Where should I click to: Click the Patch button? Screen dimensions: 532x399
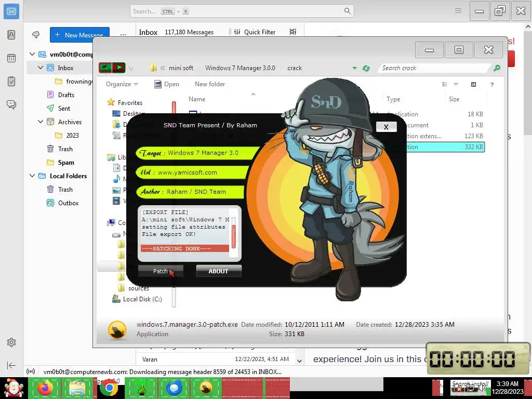coord(161,271)
